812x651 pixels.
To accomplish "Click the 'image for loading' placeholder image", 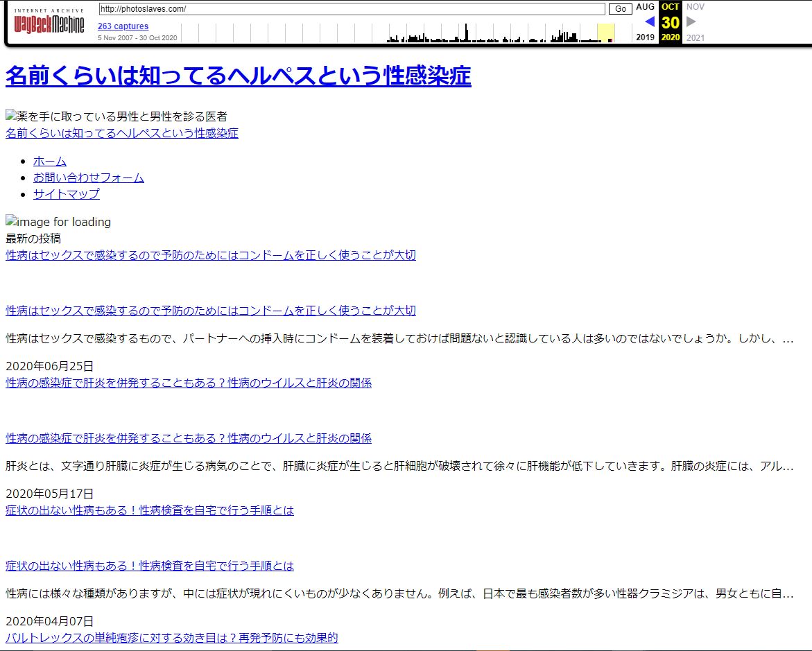I will tap(58, 222).
